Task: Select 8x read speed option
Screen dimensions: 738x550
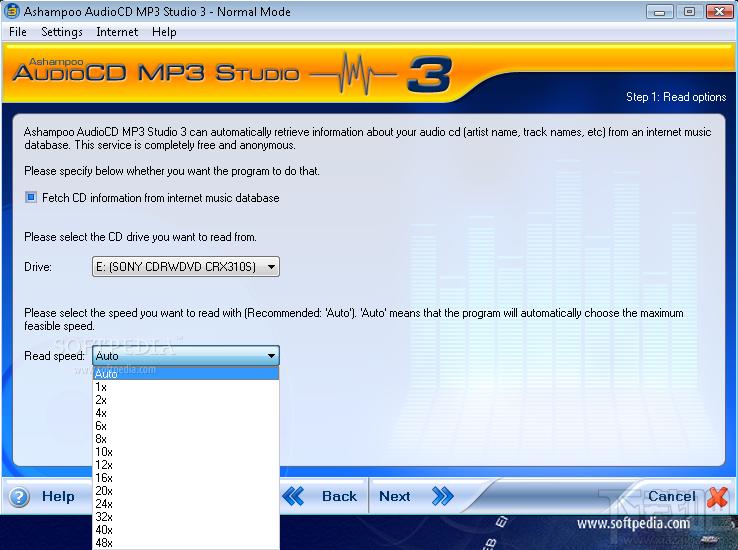Action: coord(185,439)
